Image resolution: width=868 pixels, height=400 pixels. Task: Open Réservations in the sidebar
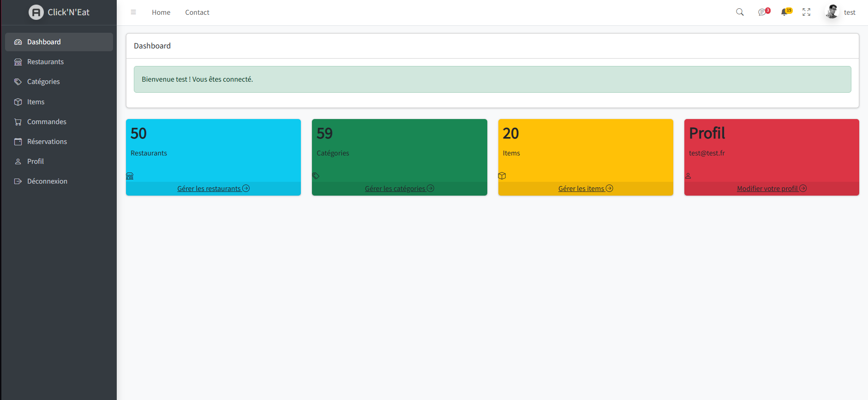(x=47, y=142)
